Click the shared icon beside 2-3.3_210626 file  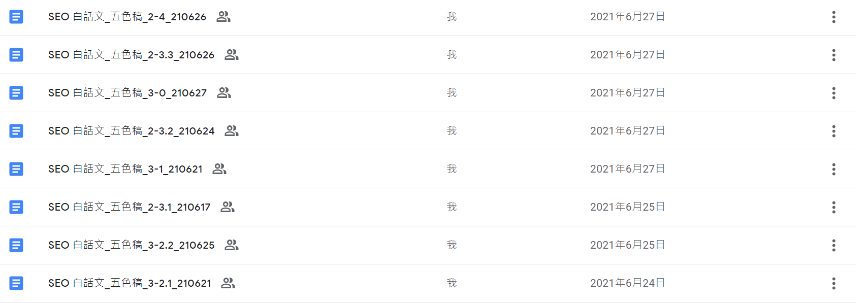[232, 55]
